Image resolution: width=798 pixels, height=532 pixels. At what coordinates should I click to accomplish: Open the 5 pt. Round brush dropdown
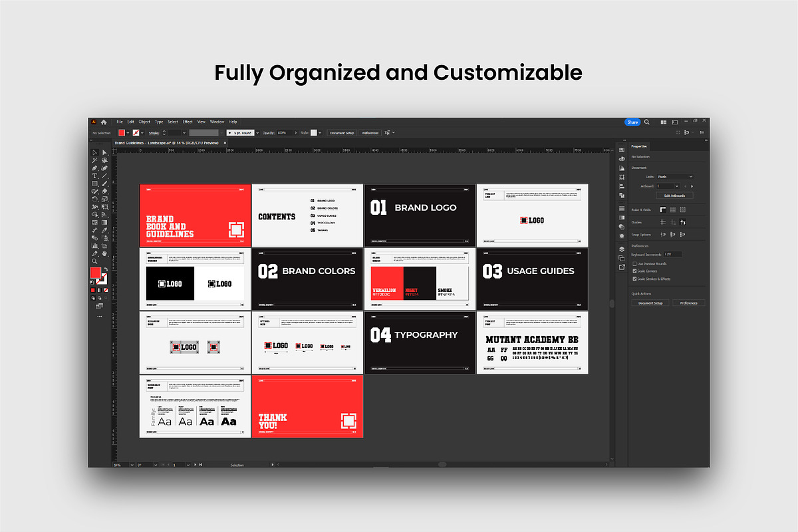tap(257, 133)
